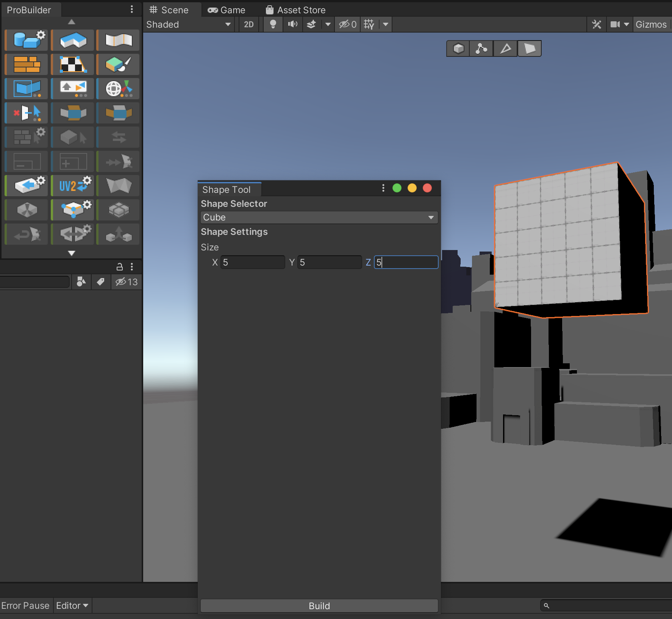
Task: Select ProBuilder Edge selection mode
Action: [x=505, y=48]
